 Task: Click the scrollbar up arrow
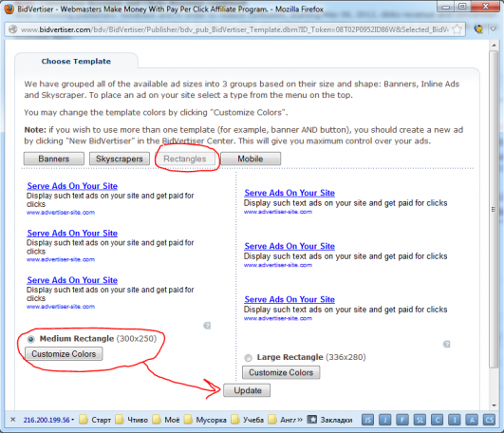coord(495,46)
